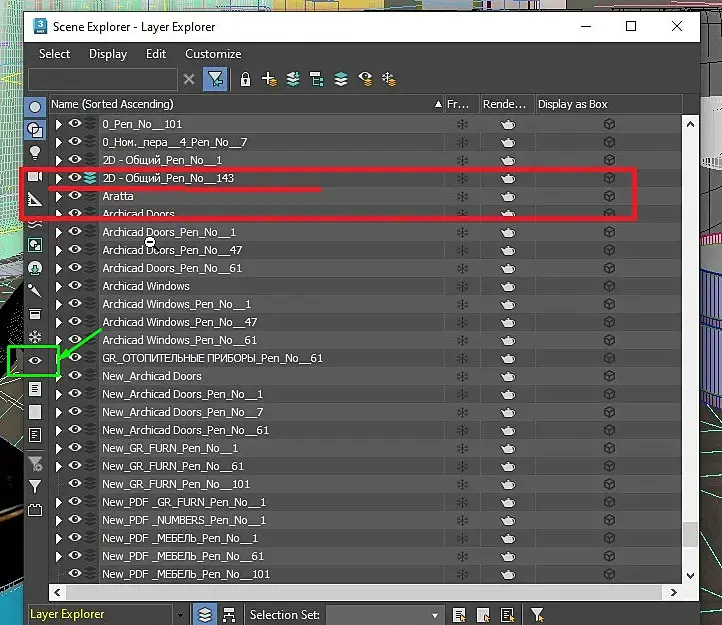The image size is (722, 625).
Task: Click the plain funnel icon in left sidebar
Action: (35, 486)
